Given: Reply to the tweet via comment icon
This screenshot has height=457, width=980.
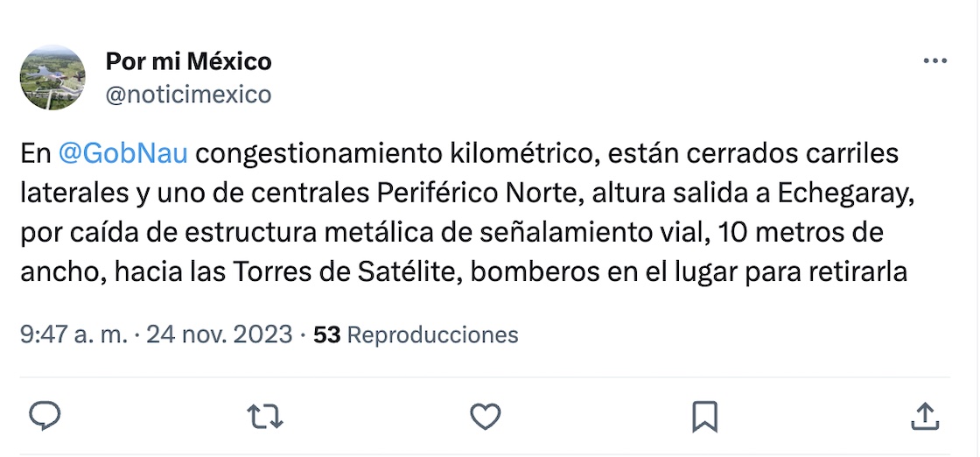Looking at the screenshot, I should [45, 416].
